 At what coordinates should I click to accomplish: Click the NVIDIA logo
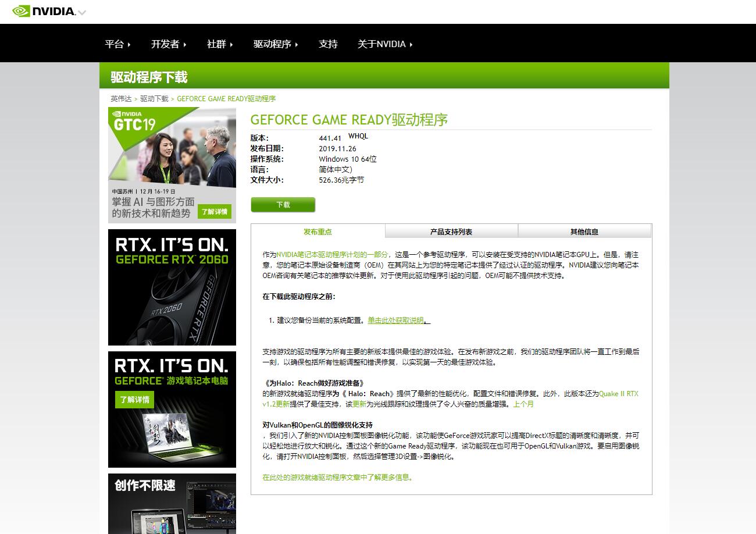coord(44,11)
